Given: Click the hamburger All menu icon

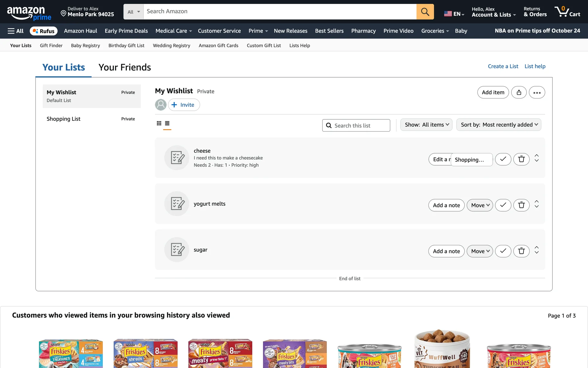Looking at the screenshot, I should [15, 31].
